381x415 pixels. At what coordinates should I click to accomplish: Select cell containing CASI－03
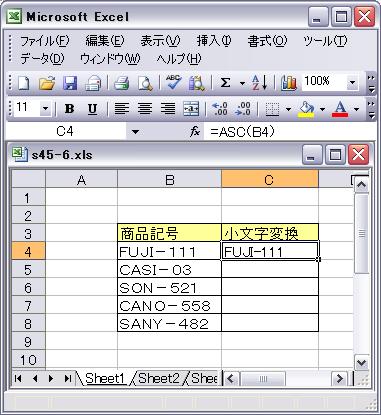point(169,270)
